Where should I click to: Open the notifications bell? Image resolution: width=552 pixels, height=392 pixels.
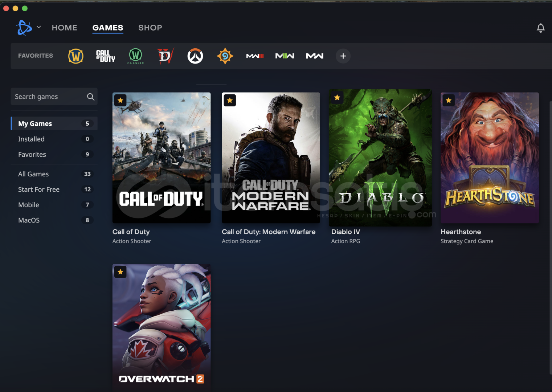[541, 28]
